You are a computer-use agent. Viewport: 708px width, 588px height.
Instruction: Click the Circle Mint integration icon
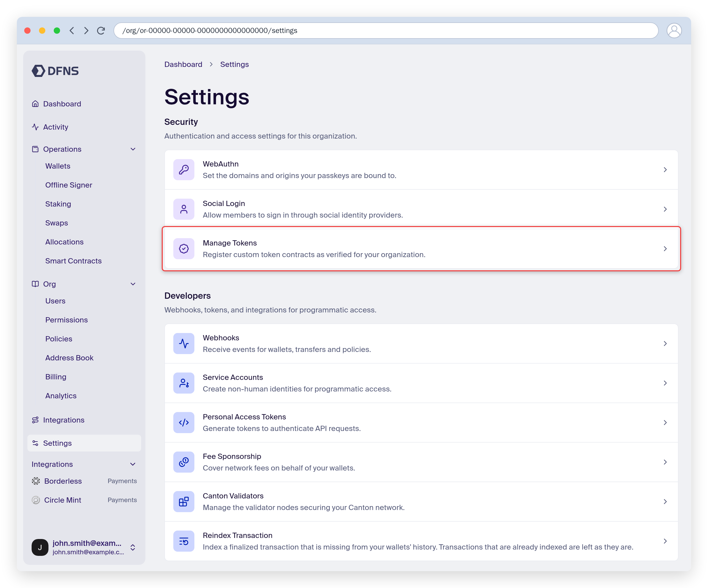point(36,500)
